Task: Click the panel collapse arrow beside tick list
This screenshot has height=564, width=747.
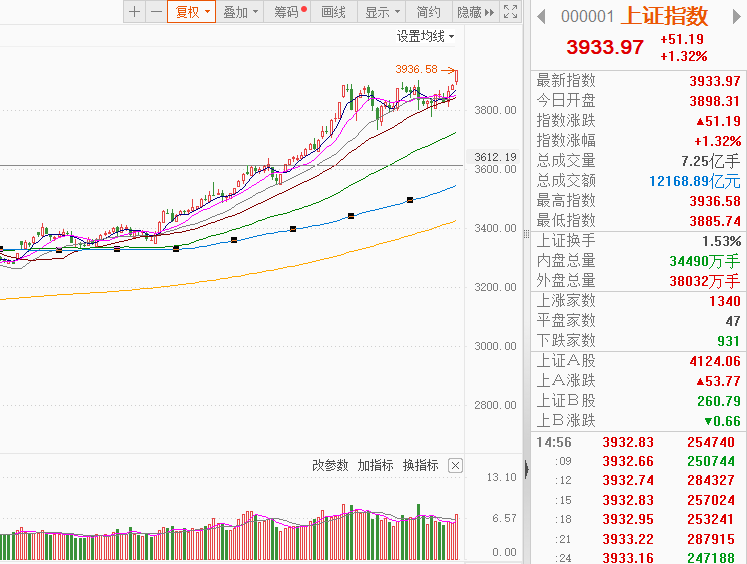Action: pos(526,470)
